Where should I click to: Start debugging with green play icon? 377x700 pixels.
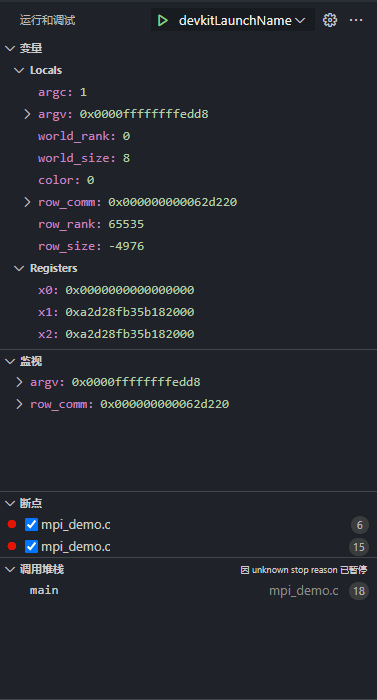tap(163, 20)
